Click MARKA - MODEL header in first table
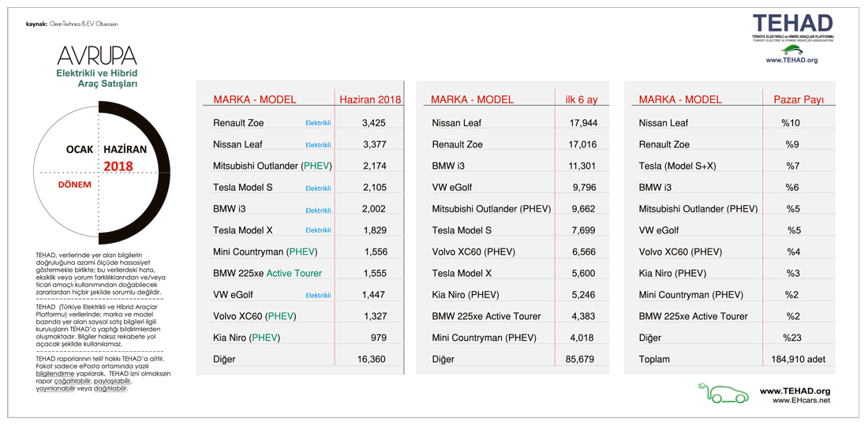The height and width of the screenshot is (426, 868). tap(255, 100)
